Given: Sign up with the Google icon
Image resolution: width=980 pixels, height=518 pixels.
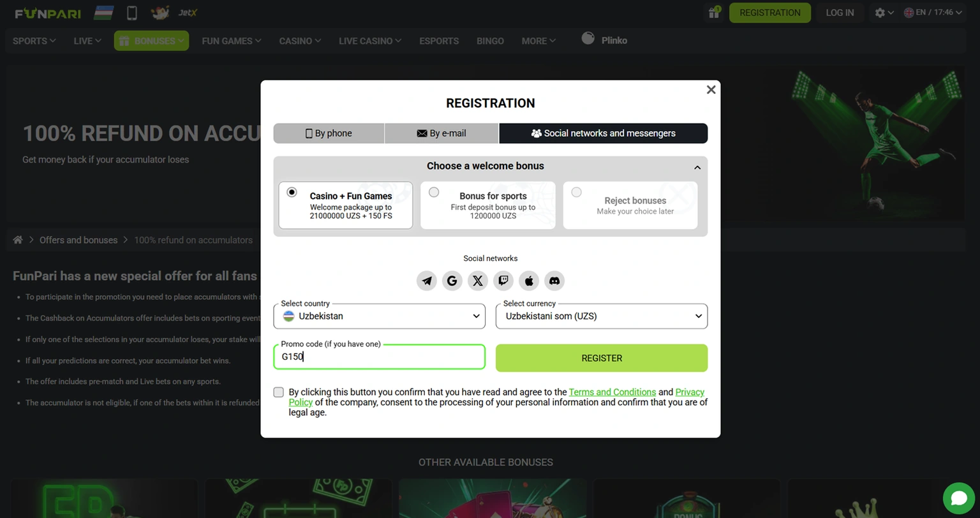Looking at the screenshot, I should 452,281.
